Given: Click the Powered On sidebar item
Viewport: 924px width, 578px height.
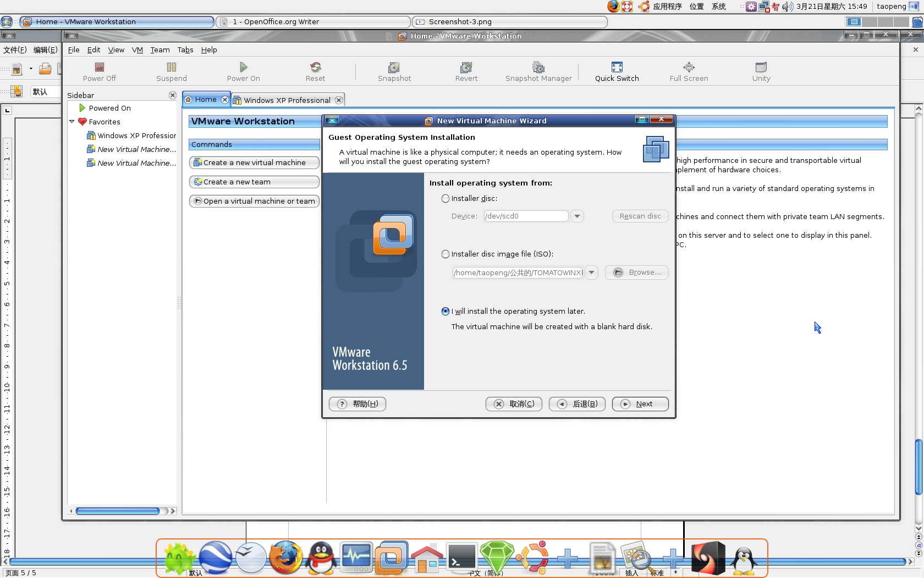Looking at the screenshot, I should (109, 108).
